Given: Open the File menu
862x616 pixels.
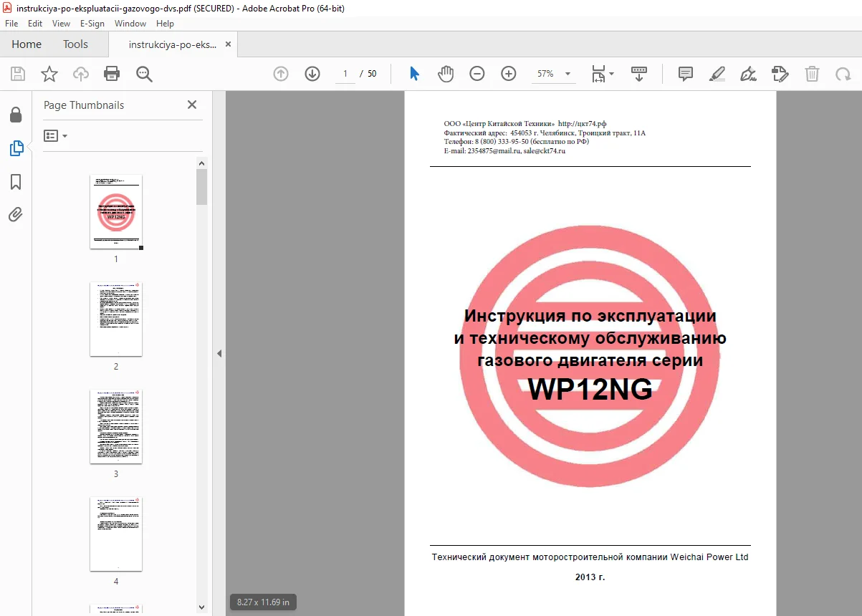Looking at the screenshot, I should point(11,24).
